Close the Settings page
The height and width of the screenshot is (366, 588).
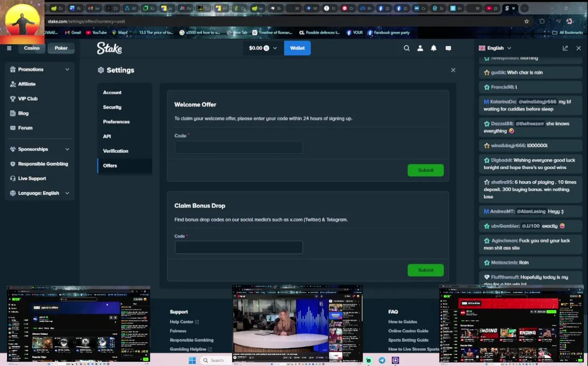coord(453,70)
